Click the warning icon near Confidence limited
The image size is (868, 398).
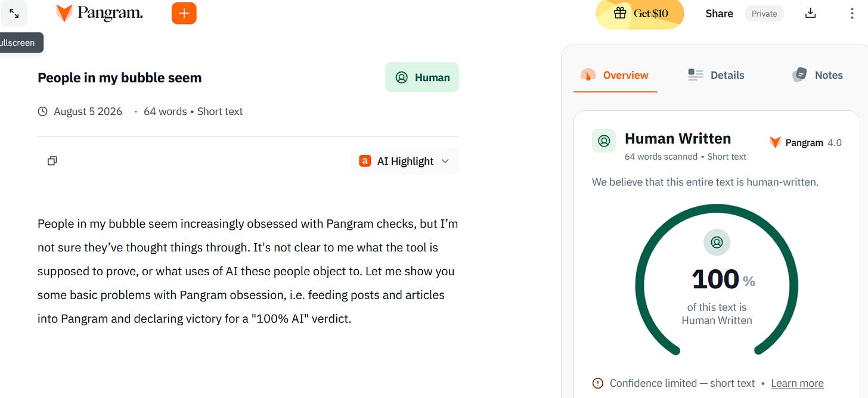pos(597,383)
